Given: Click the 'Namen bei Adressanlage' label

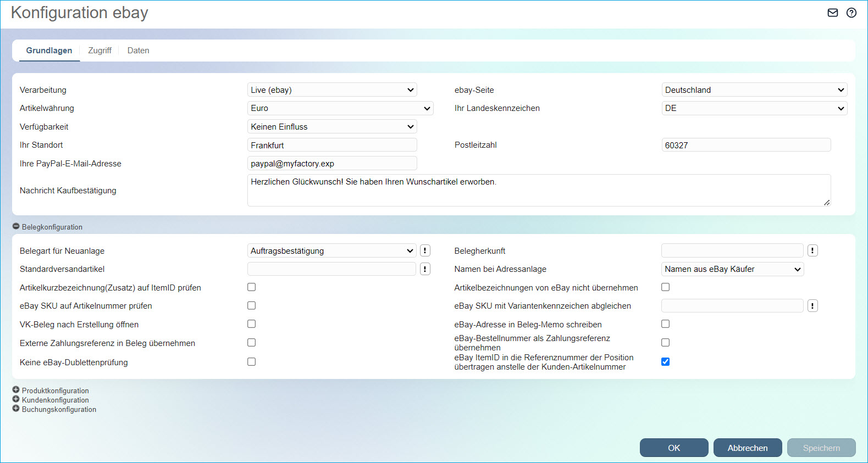Looking at the screenshot, I should [x=500, y=269].
